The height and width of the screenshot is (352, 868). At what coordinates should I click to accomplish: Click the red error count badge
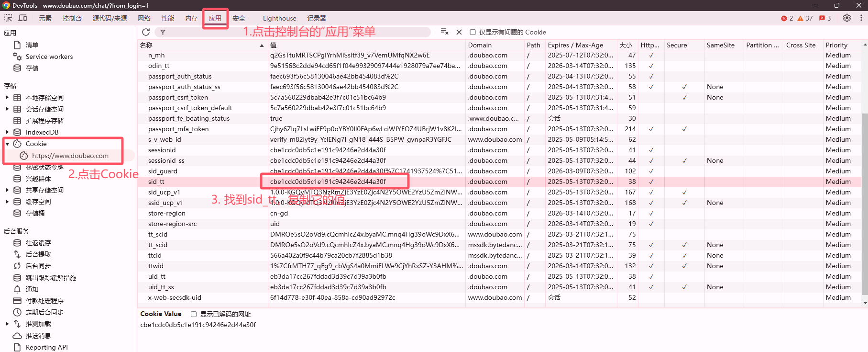[787, 18]
